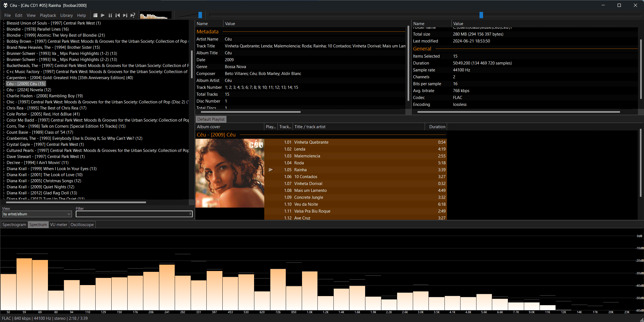Select track 1.06 10 Contados
The width and height of the screenshot is (644, 322).
coord(355,177)
